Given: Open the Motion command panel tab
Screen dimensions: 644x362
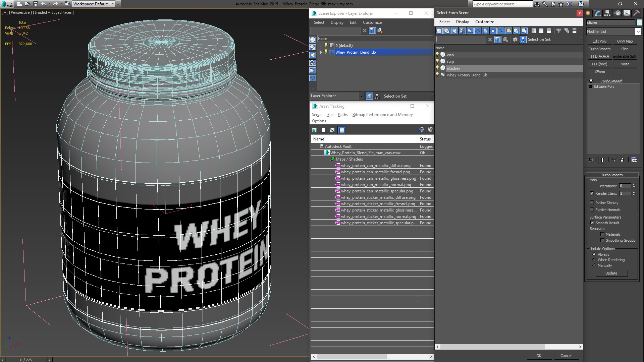Looking at the screenshot, I should (617, 13).
